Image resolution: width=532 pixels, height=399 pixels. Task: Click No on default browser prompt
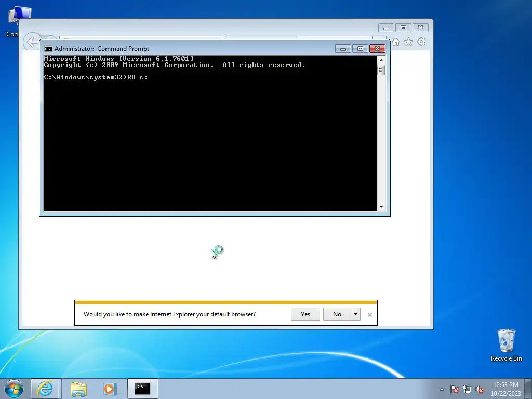337,314
